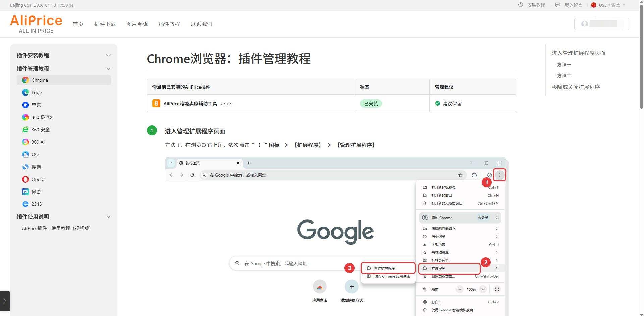The width and height of the screenshot is (644, 316).
Task: Click the 2345 browser entry
Action: click(36, 204)
